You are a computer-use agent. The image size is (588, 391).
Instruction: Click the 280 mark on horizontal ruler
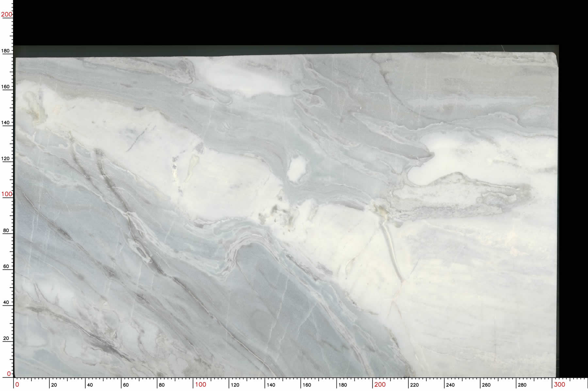tap(522, 385)
